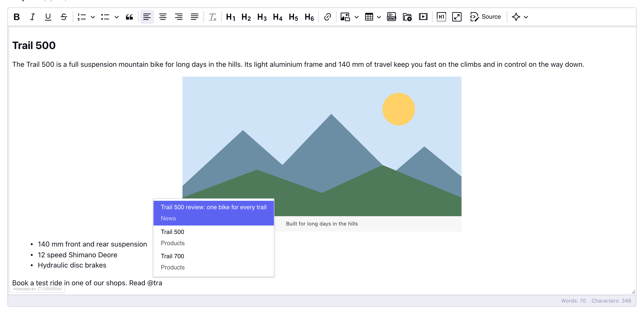Remove formatting from selection
The image size is (644, 314).
[x=212, y=17]
